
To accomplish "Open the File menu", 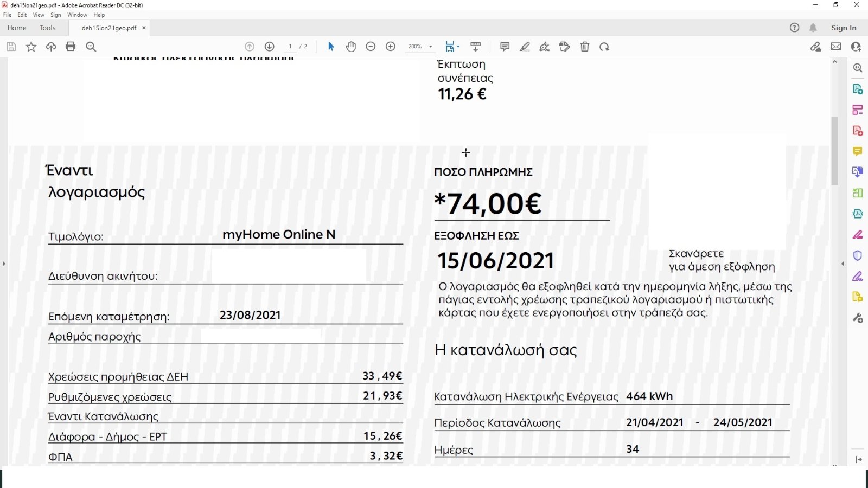I will [8, 15].
